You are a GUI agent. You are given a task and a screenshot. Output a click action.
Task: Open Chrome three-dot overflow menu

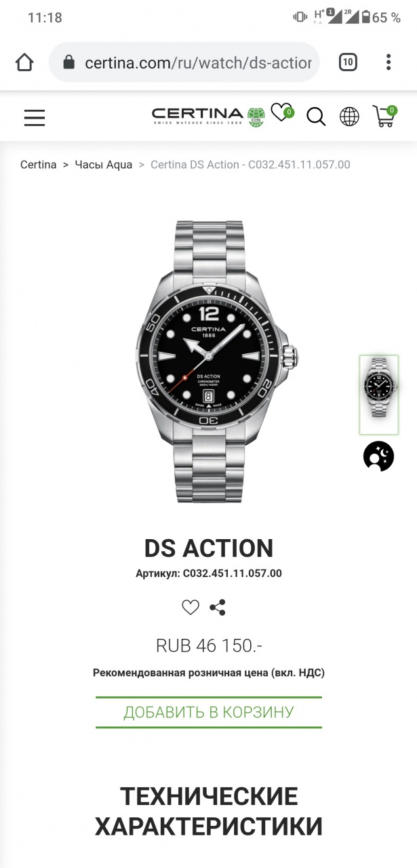coord(389,62)
